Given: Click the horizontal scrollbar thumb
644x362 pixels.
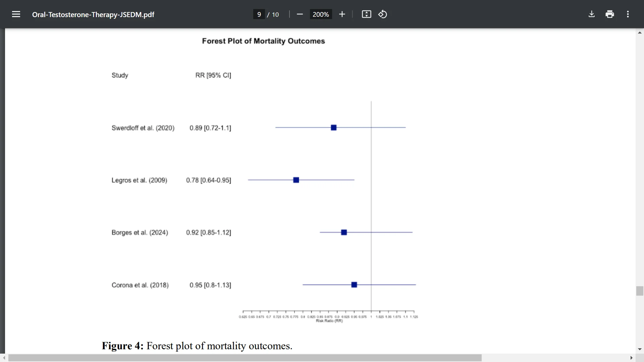Looking at the screenshot, I should coord(245,358).
